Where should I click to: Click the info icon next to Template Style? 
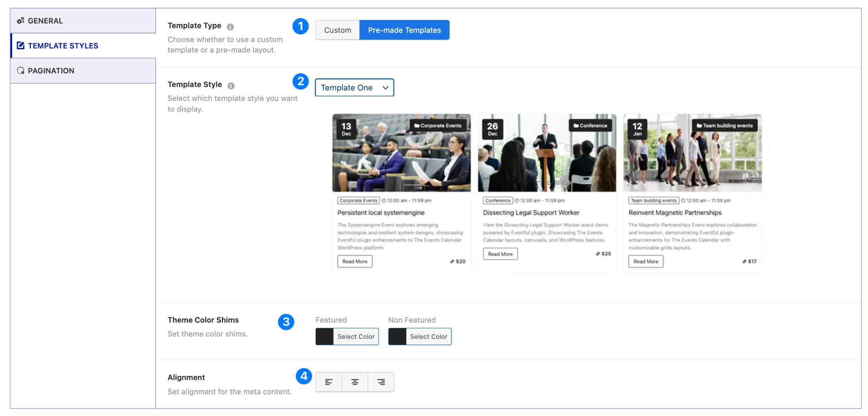click(x=230, y=85)
